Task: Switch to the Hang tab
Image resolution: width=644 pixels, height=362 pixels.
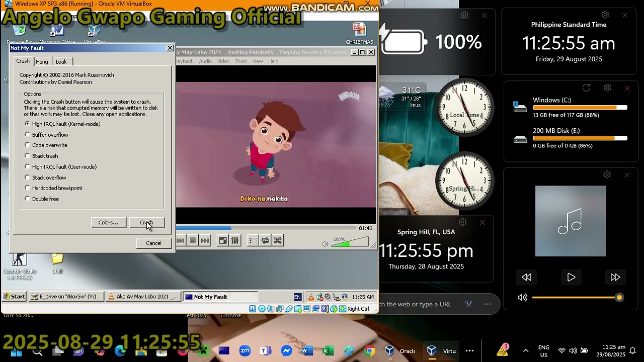Action: click(x=42, y=61)
